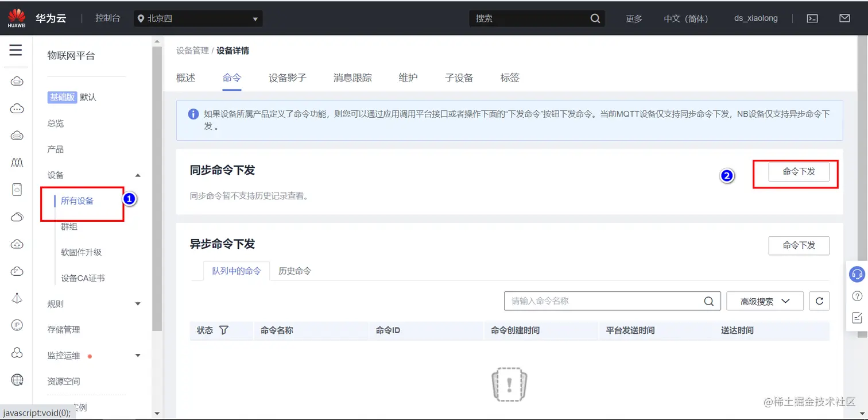
Task: Select 所有设备 in sidebar
Action: pyautogui.click(x=77, y=201)
